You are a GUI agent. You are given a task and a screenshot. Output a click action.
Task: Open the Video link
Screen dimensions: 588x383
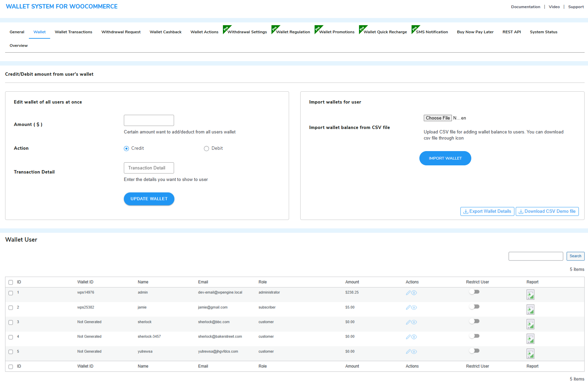click(x=554, y=7)
